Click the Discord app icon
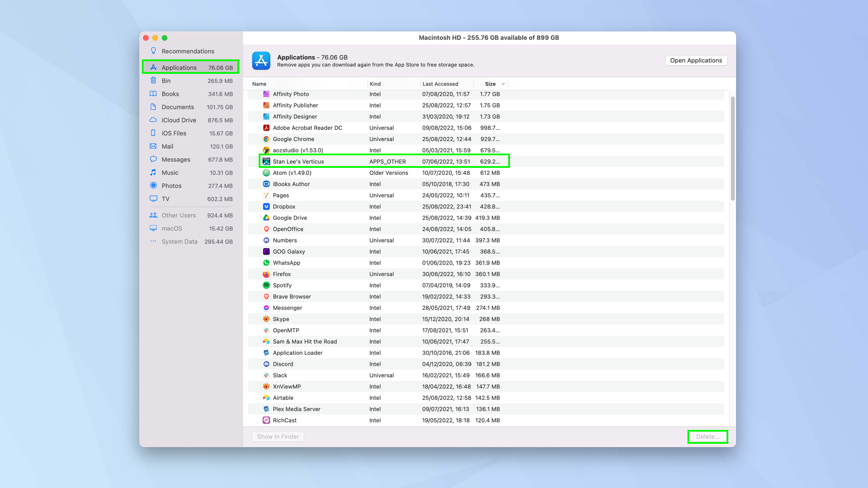Image resolution: width=868 pixels, height=488 pixels. (266, 364)
